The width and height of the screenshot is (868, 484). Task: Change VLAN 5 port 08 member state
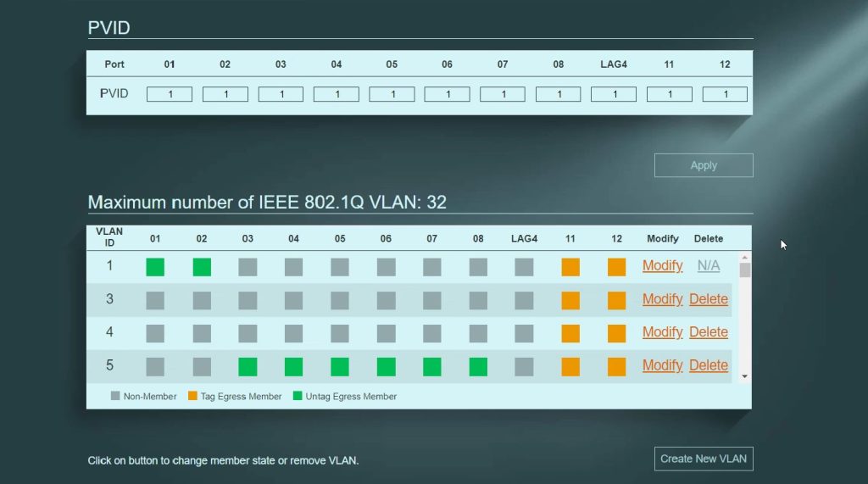(x=478, y=366)
